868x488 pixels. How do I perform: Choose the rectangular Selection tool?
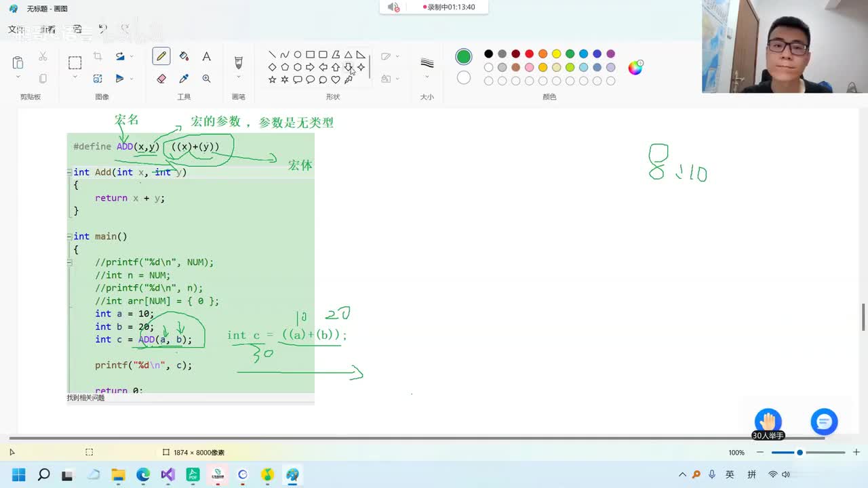[x=75, y=62]
